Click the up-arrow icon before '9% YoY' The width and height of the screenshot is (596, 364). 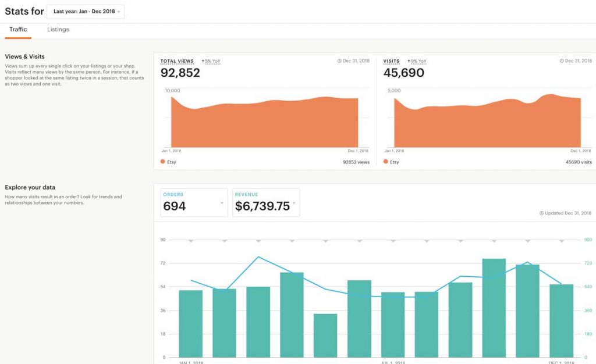point(409,61)
